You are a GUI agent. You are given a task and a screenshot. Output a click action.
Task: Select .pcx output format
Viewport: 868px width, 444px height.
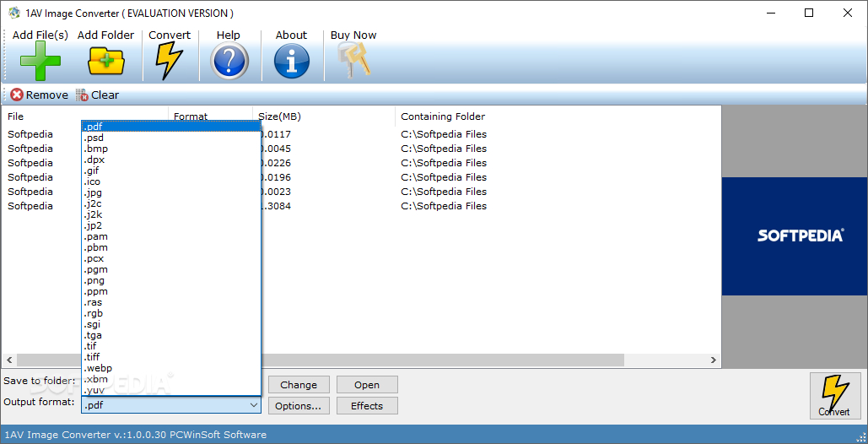[x=171, y=258]
